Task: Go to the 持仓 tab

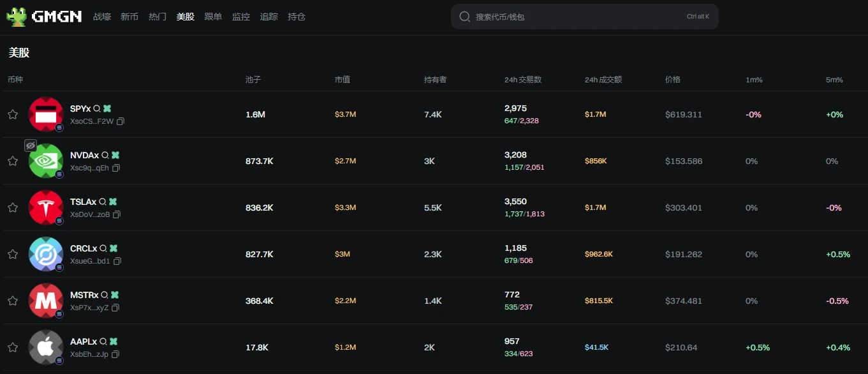Action: click(297, 17)
